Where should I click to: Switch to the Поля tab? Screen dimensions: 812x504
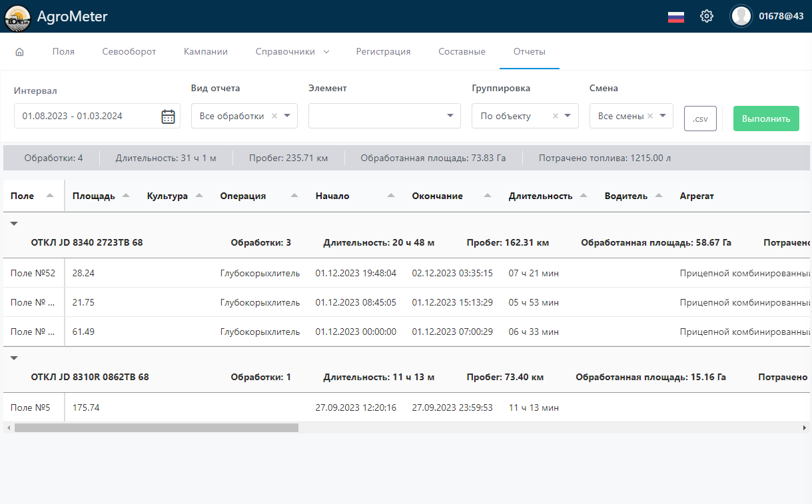click(63, 51)
